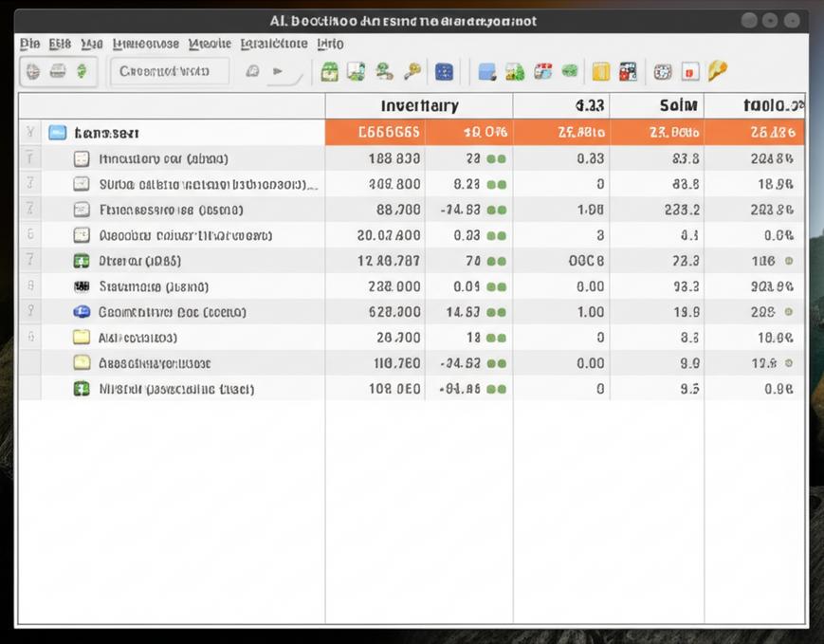Expand the row with blue round icon

pyautogui.click(x=82, y=312)
